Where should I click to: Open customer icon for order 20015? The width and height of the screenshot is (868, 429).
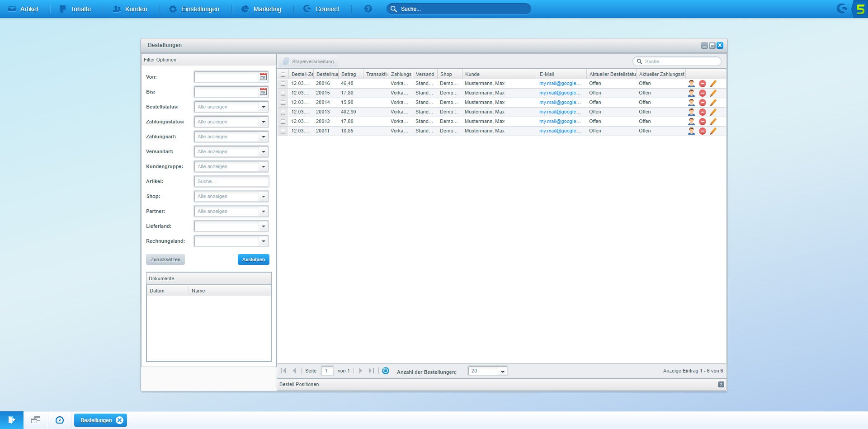click(691, 93)
